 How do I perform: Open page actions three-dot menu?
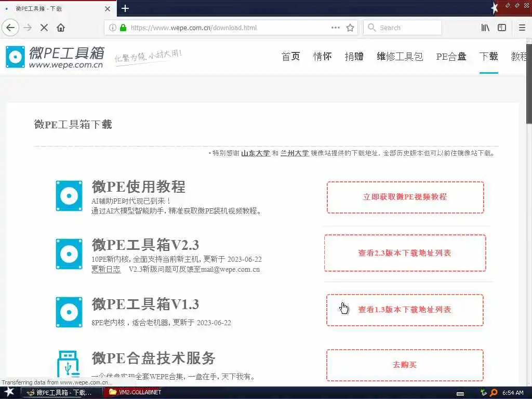coord(335,28)
